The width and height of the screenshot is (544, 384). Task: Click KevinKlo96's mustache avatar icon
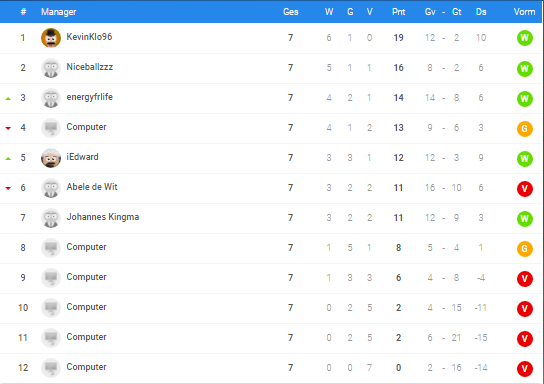coord(51,38)
